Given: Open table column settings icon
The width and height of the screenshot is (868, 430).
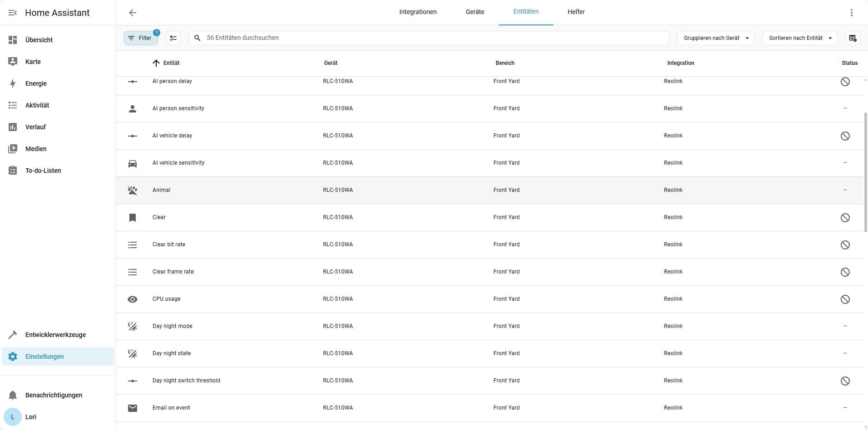Looking at the screenshot, I should (x=853, y=38).
